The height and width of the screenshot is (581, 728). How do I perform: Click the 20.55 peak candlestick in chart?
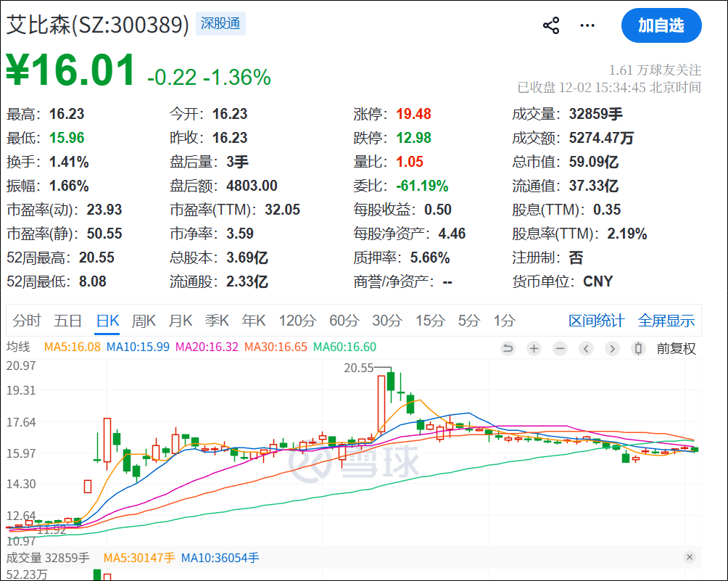(391, 382)
